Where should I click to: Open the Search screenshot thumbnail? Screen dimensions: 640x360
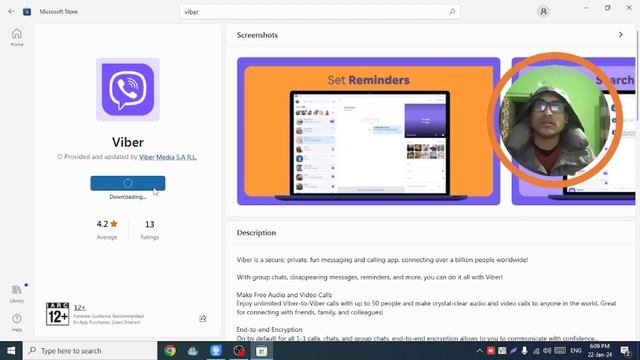coord(573,131)
